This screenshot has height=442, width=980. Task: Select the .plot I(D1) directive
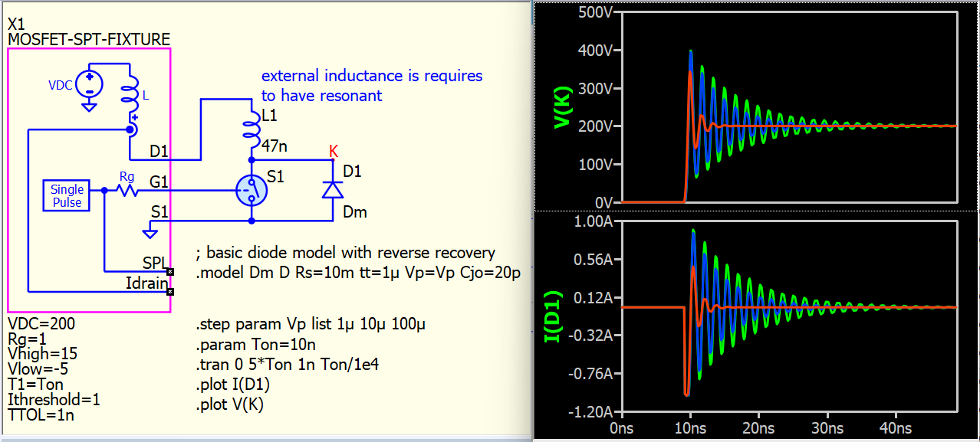(233, 385)
